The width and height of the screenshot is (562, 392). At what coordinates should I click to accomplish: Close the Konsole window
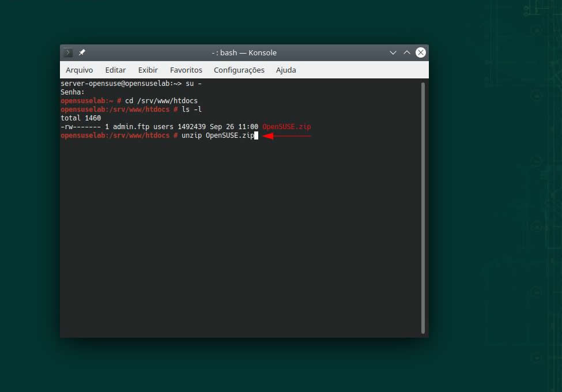[x=421, y=52]
